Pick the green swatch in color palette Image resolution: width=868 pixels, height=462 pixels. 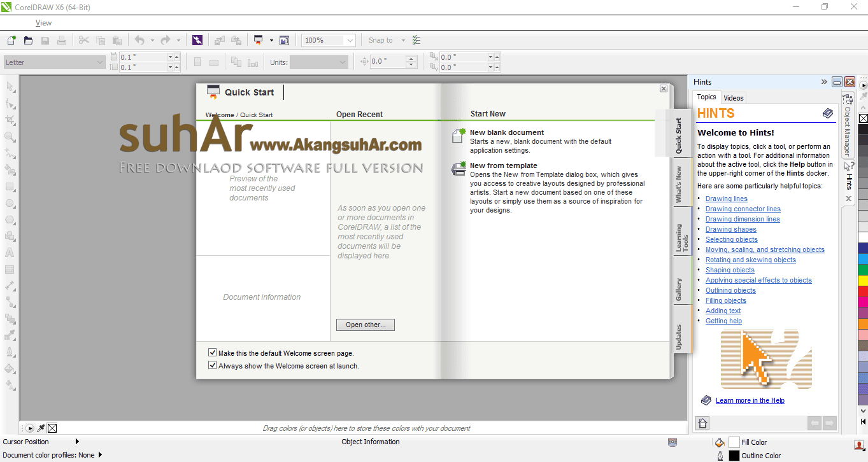coord(863,270)
